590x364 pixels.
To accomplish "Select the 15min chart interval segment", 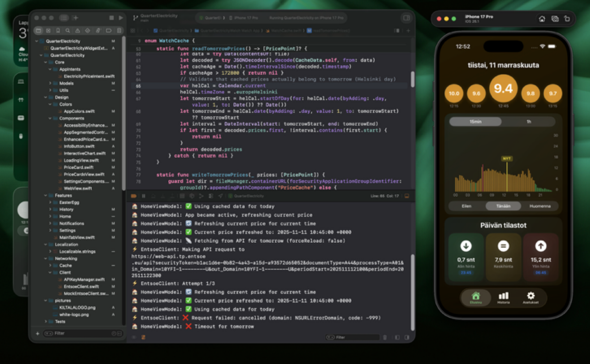I will (475, 122).
